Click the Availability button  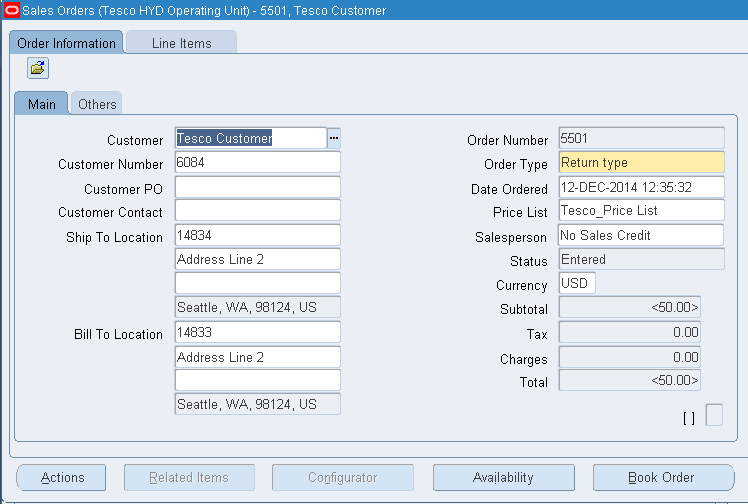point(503,477)
